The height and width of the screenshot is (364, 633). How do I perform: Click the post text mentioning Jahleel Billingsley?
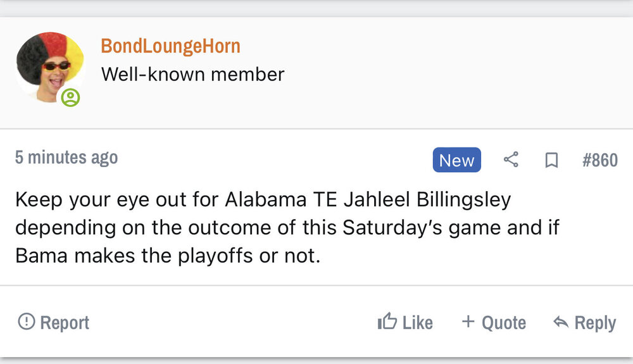tap(263, 199)
